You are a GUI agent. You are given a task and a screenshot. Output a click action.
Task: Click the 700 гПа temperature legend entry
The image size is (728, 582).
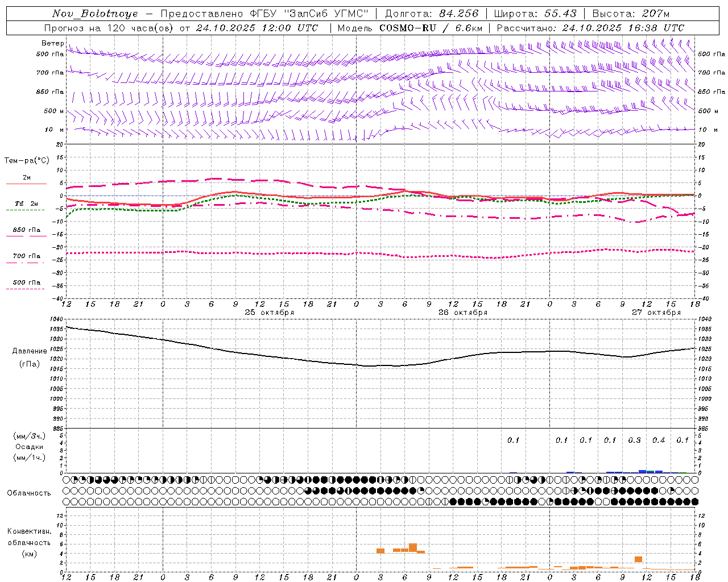[26, 256]
